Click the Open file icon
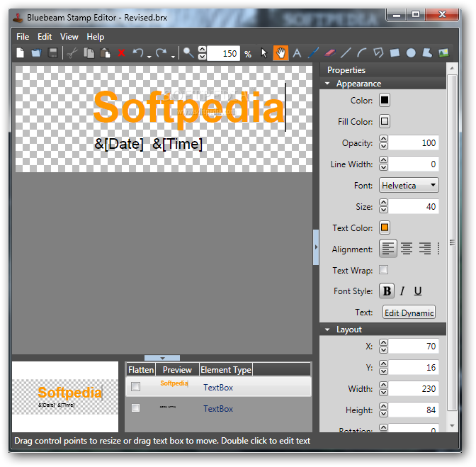This screenshot has width=476, height=467. tap(36, 53)
